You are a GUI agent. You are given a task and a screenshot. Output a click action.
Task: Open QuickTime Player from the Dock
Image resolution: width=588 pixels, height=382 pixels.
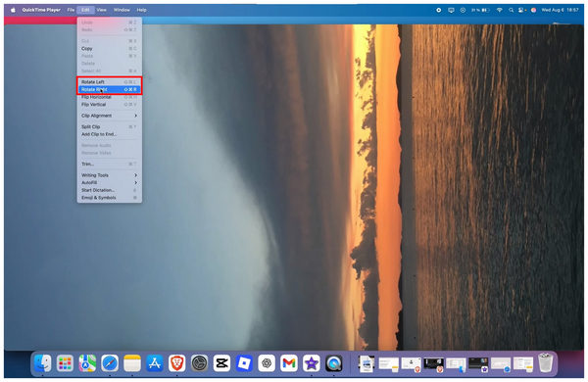coord(334,363)
